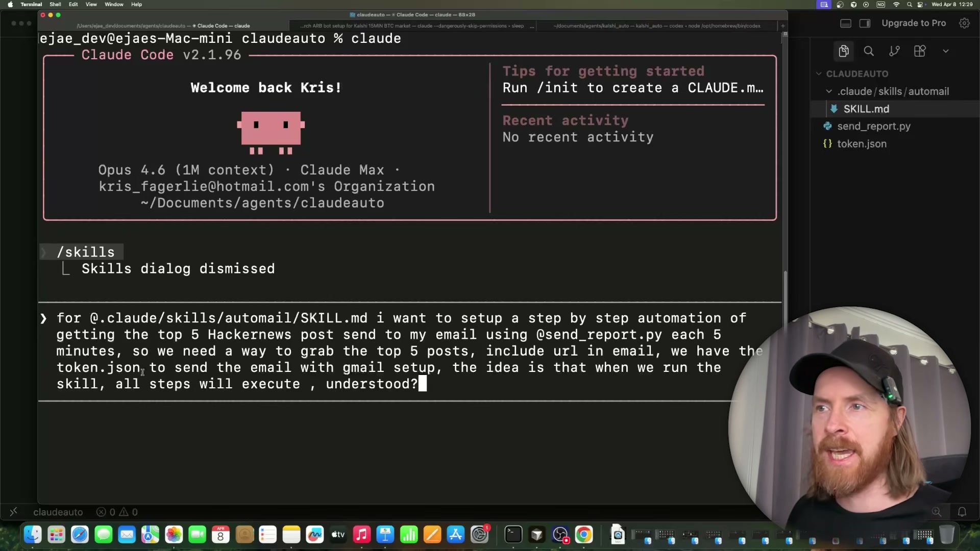Open Google Chrome from the dock
This screenshot has width=980, height=551.
[x=583, y=534]
